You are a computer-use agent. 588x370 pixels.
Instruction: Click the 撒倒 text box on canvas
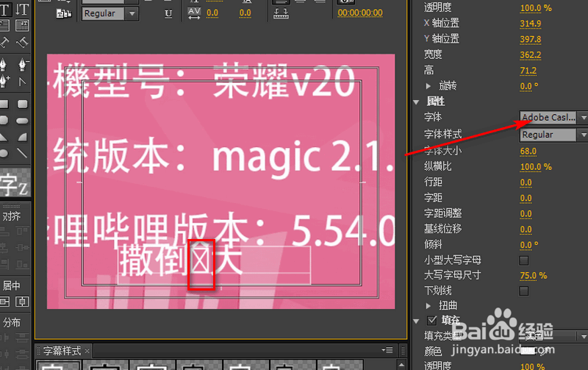pos(214,265)
